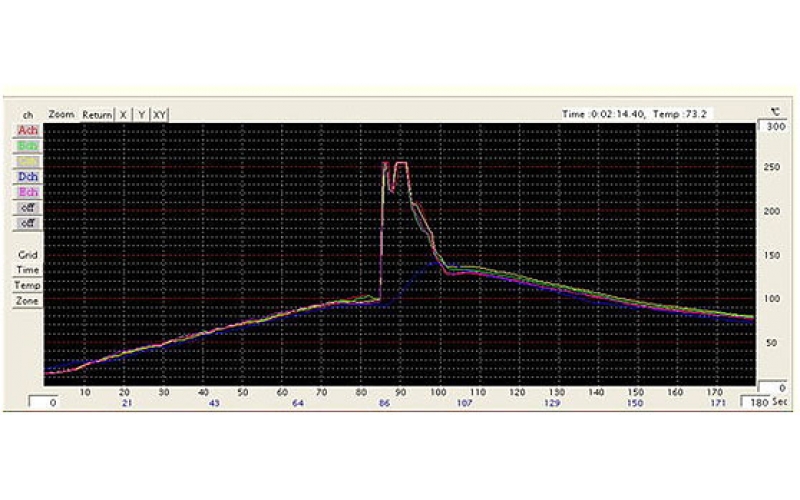The width and height of the screenshot is (800, 500).
Task: Enable the second off channel button
Action: (x=28, y=223)
